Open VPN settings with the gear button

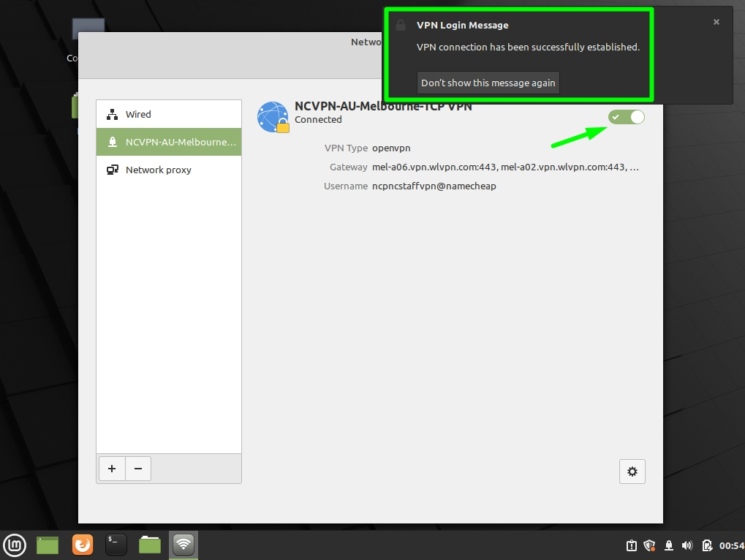[x=632, y=471]
